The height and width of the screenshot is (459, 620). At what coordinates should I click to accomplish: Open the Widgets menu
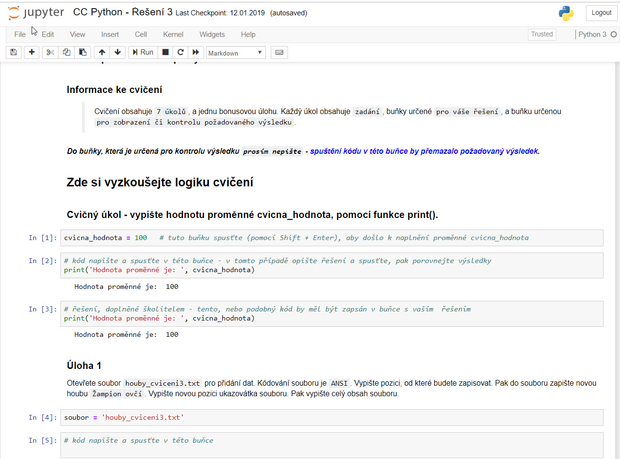click(212, 34)
